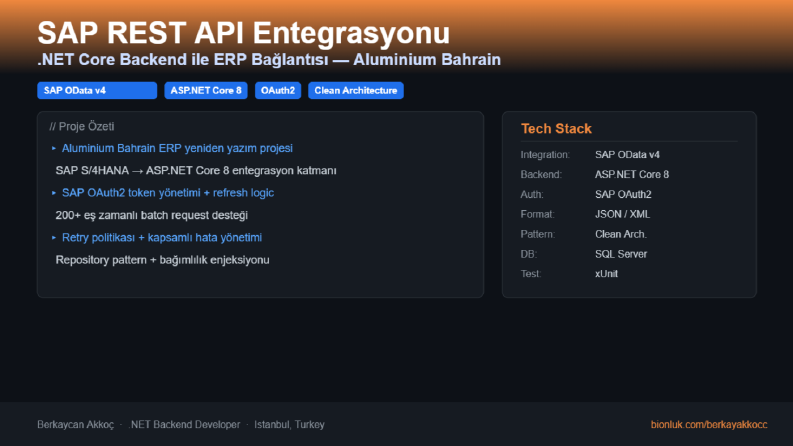The width and height of the screenshot is (793, 446).
Task: Click the title SAP REST API Entegrasyonu
Action: coord(243,33)
